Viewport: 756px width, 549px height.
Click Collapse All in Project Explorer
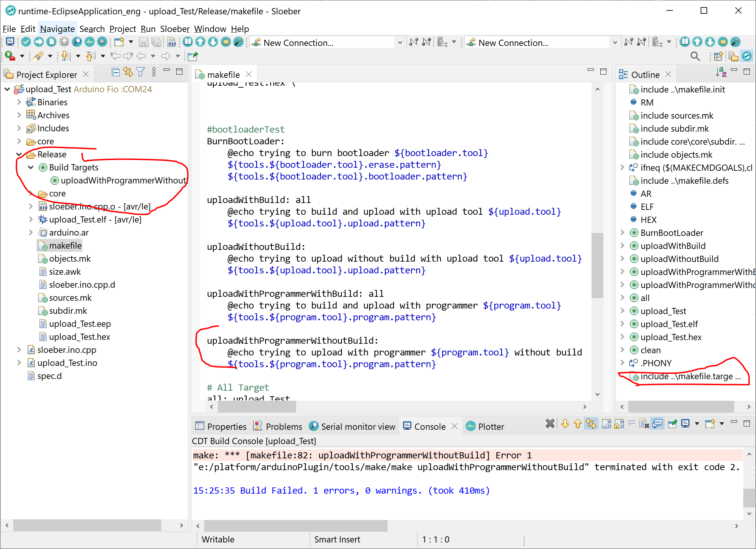click(116, 72)
